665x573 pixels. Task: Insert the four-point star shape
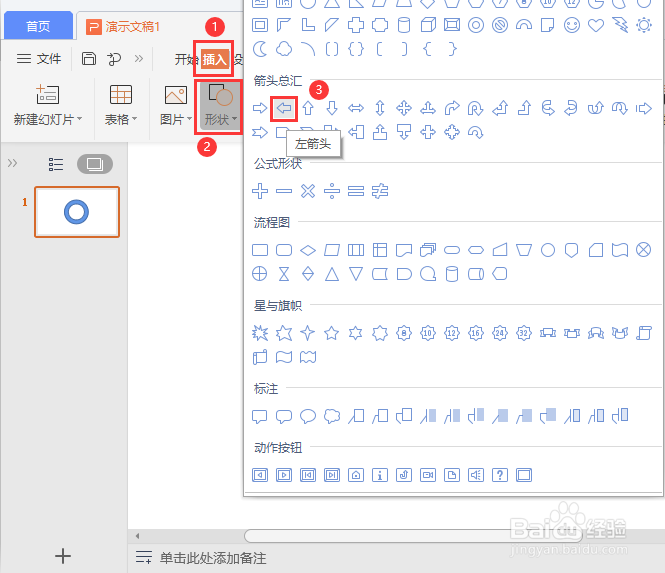point(308,333)
